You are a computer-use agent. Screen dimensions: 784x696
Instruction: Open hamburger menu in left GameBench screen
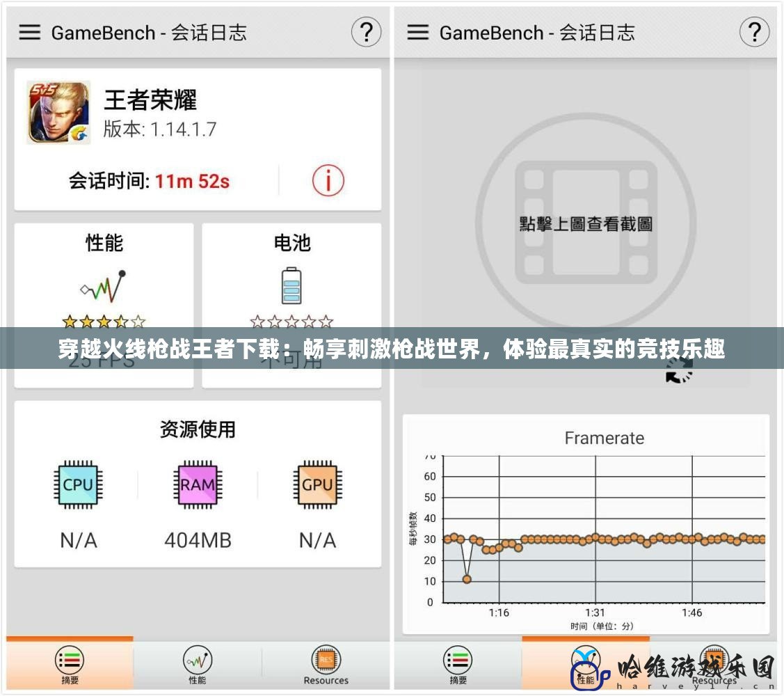(x=29, y=32)
